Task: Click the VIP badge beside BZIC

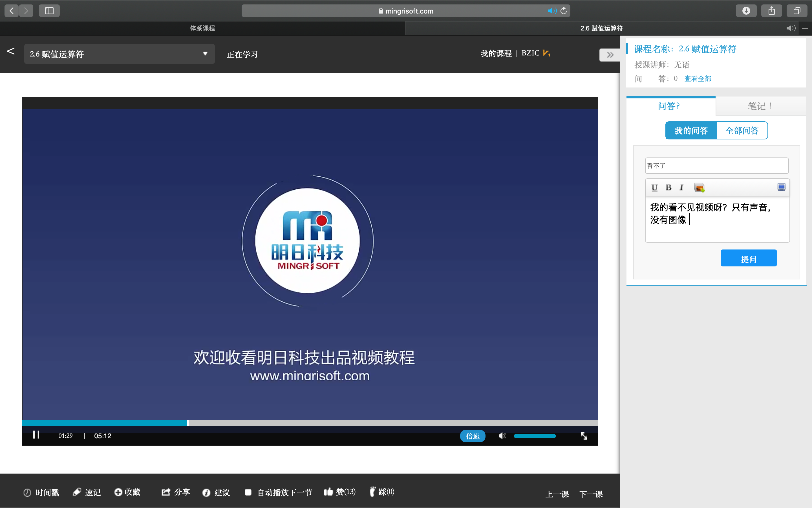Action: click(x=546, y=53)
